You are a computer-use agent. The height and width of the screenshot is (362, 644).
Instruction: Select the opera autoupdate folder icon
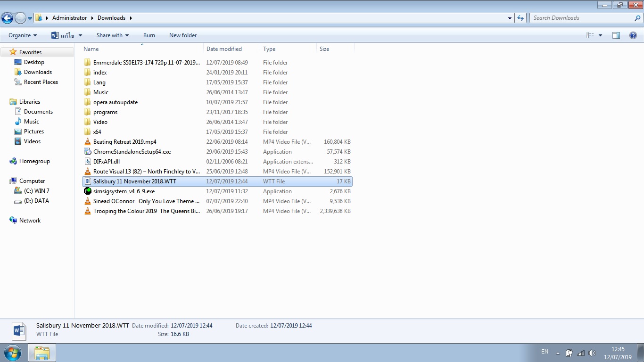coord(88,102)
